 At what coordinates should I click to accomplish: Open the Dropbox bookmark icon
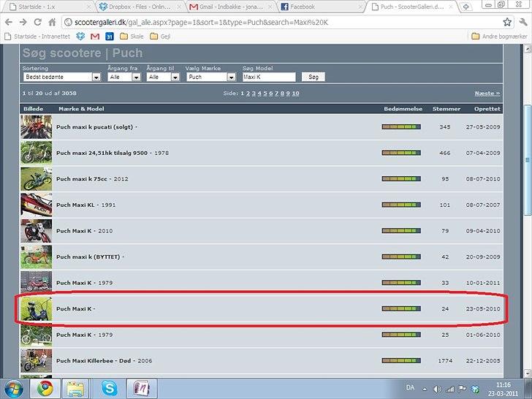[80, 36]
